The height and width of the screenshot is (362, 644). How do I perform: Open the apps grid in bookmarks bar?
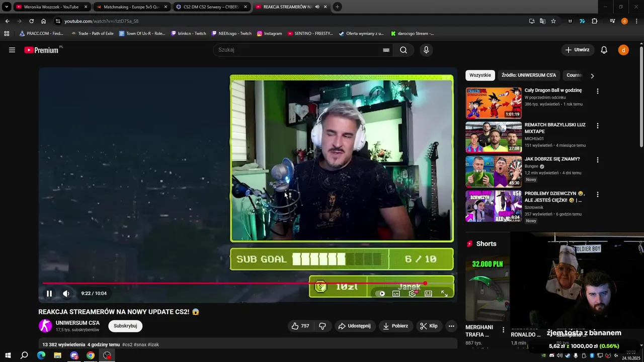7,34
